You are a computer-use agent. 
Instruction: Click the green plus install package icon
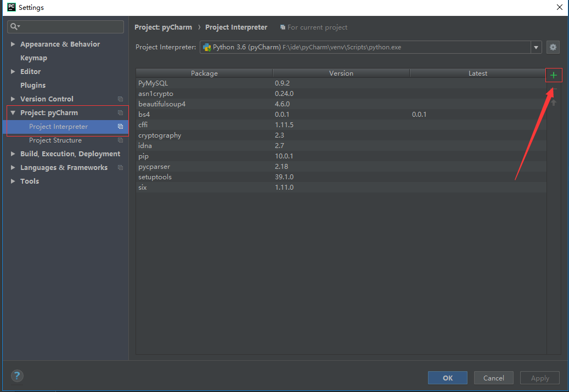click(554, 75)
